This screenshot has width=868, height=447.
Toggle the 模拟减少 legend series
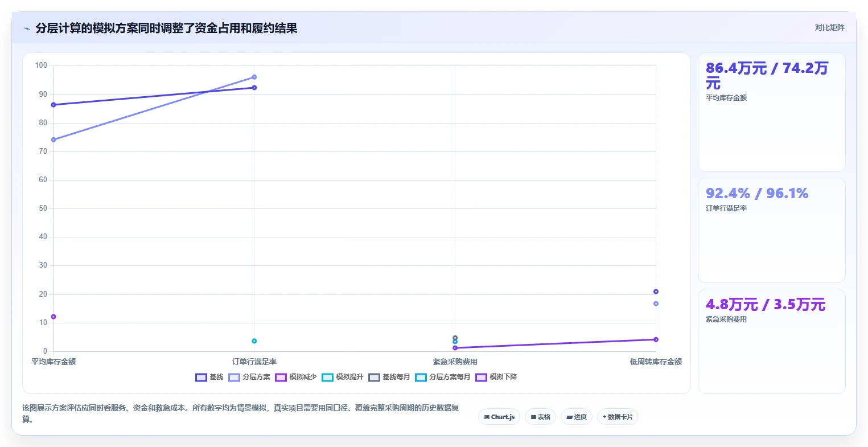click(x=296, y=377)
